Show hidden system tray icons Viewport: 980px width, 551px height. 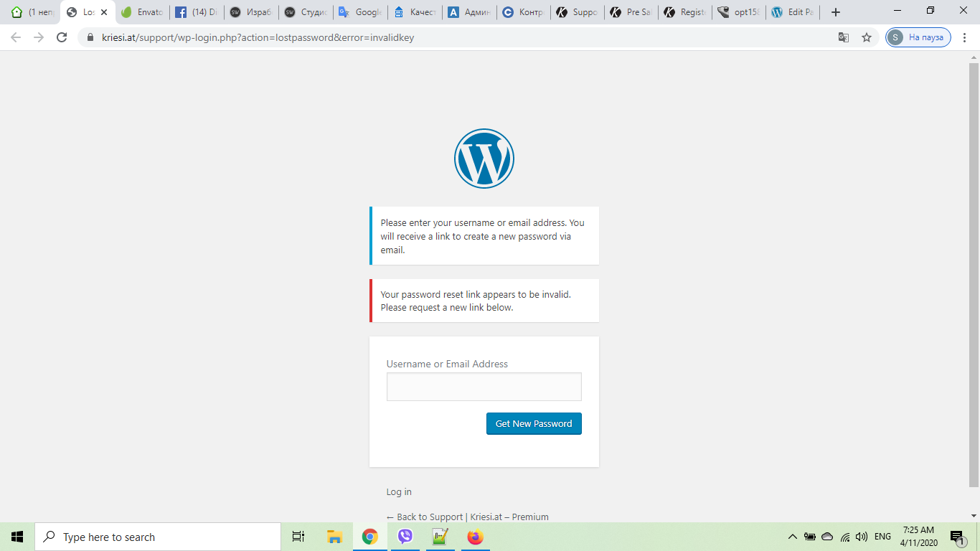792,537
